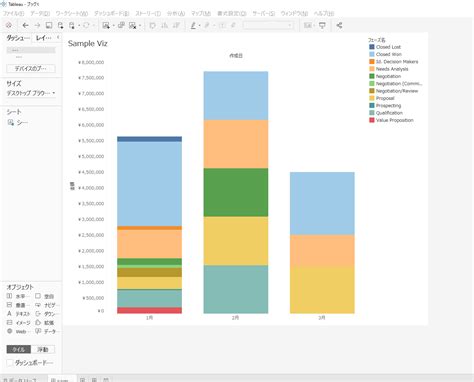Click the clear sheet toolbar icon
This screenshot has height=382, width=474.
(132, 25)
